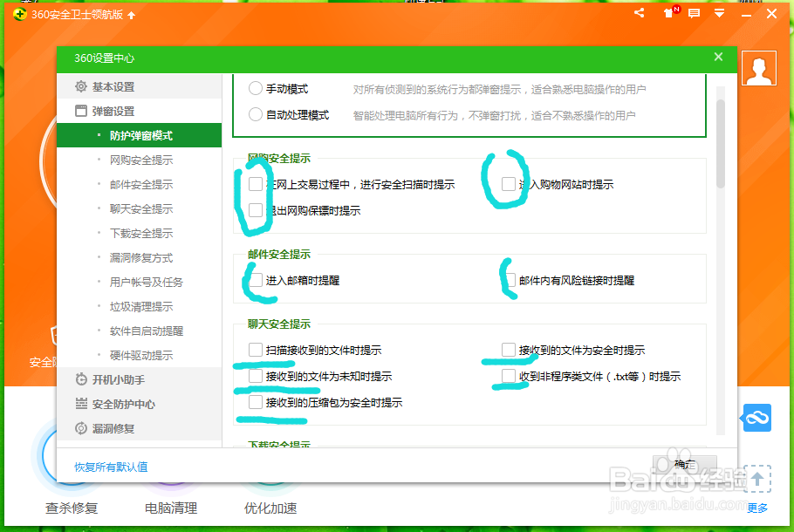This screenshot has height=532, width=794.
Task: Go to 垃圾清理提示 sidebar item
Action: pos(140,306)
